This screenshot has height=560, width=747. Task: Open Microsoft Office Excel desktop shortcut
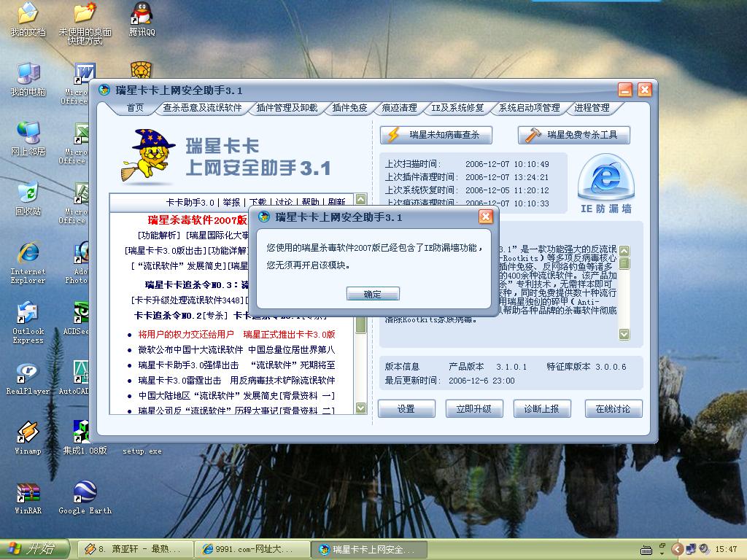coord(74,143)
